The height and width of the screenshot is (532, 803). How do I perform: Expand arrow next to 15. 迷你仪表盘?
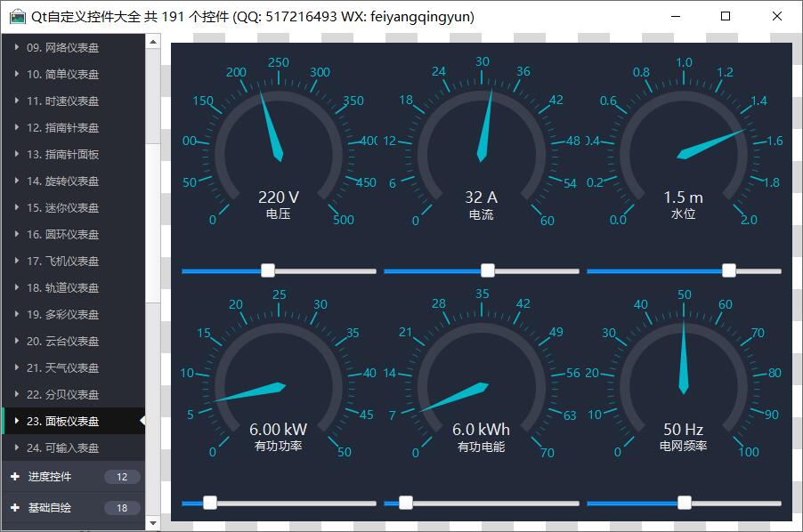coord(17,207)
